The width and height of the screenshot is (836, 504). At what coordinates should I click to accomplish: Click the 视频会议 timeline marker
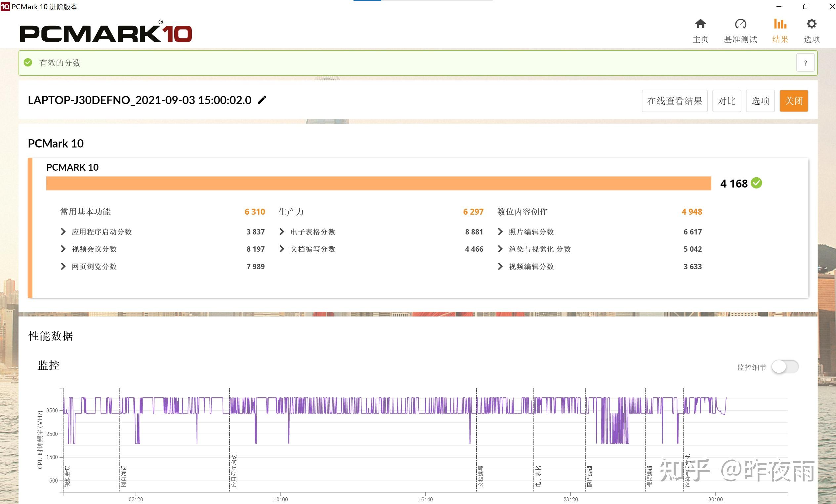point(67,476)
